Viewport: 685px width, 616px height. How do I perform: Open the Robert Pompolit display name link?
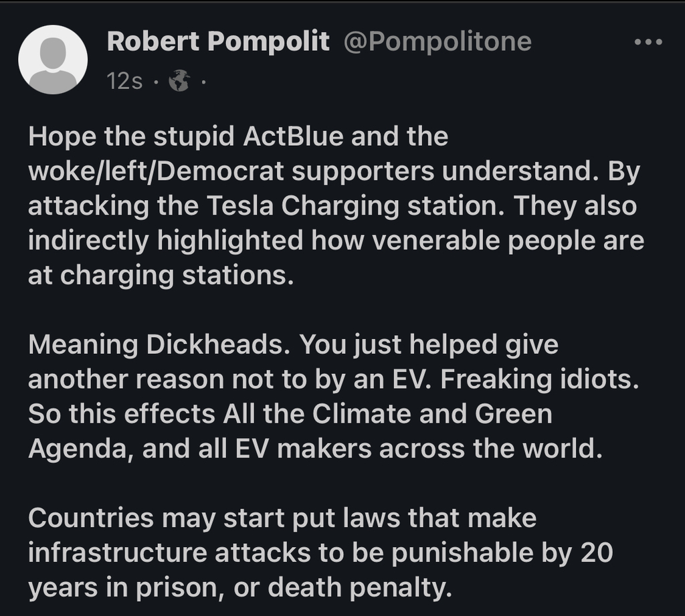[x=218, y=42]
